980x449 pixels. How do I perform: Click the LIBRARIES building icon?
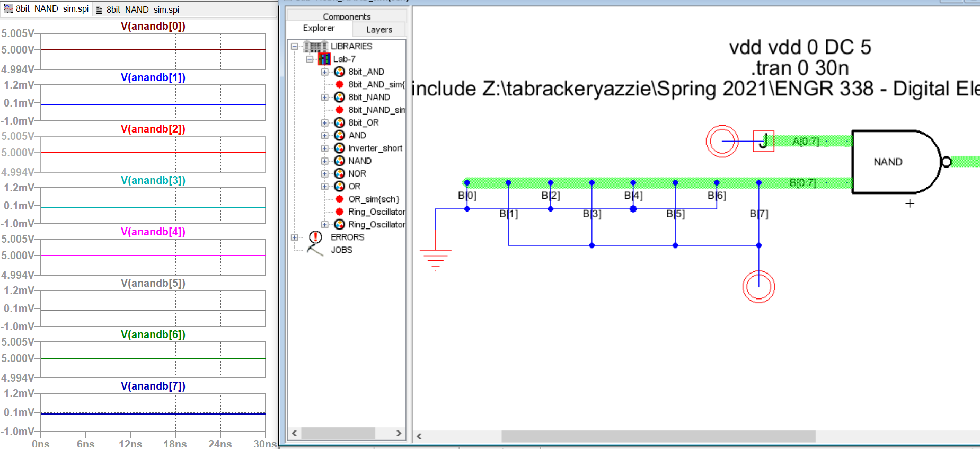pyautogui.click(x=315, y=46)
